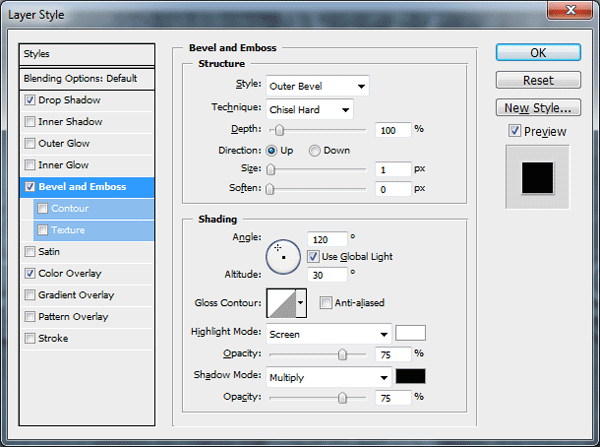Open the Style dropdown showing Outer Bevel
The image size is (600, 447).
click(x=318, y=86)
